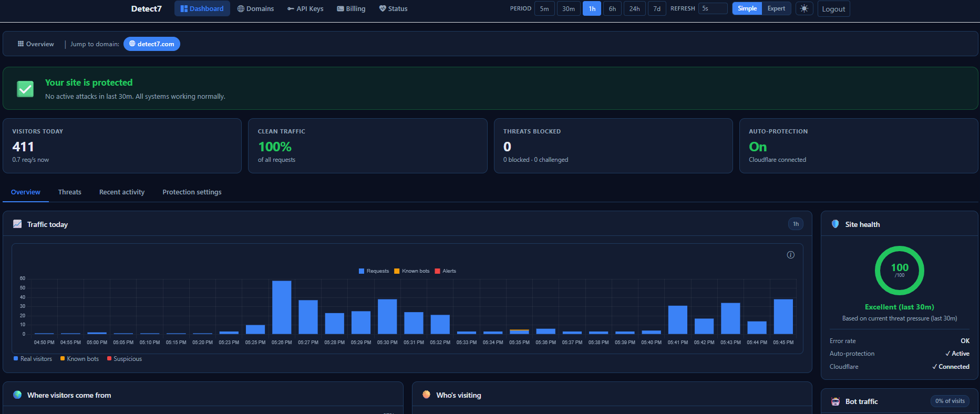This screenshot has height=414, width=980.
Task: Go to the Domains page
Action: (255, 8)
